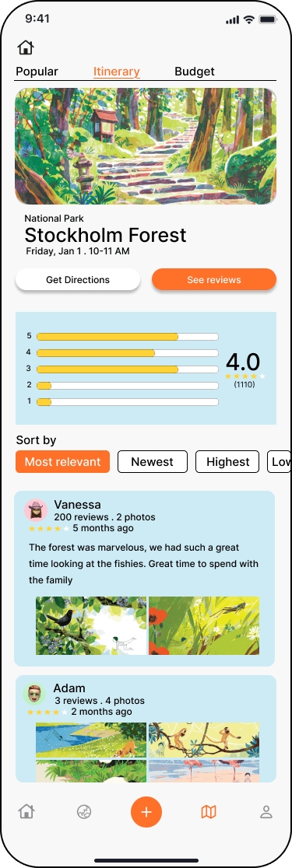Open Vanessa's blackbird photo thumbnail

coord(91,625)
